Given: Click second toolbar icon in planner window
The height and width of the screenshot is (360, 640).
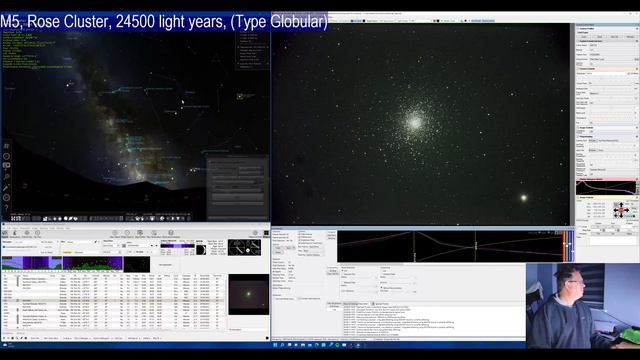Looking at the screenshot, I should click(16, 233).
